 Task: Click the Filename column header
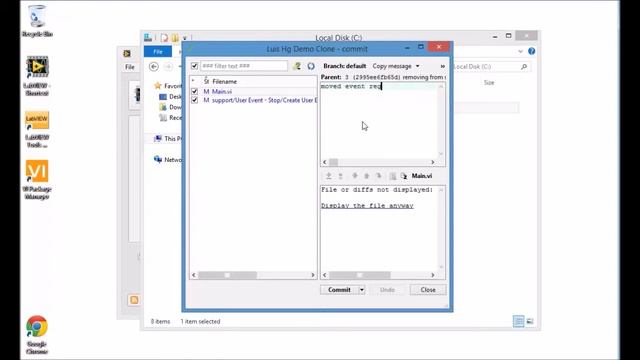tap(224, 82)
